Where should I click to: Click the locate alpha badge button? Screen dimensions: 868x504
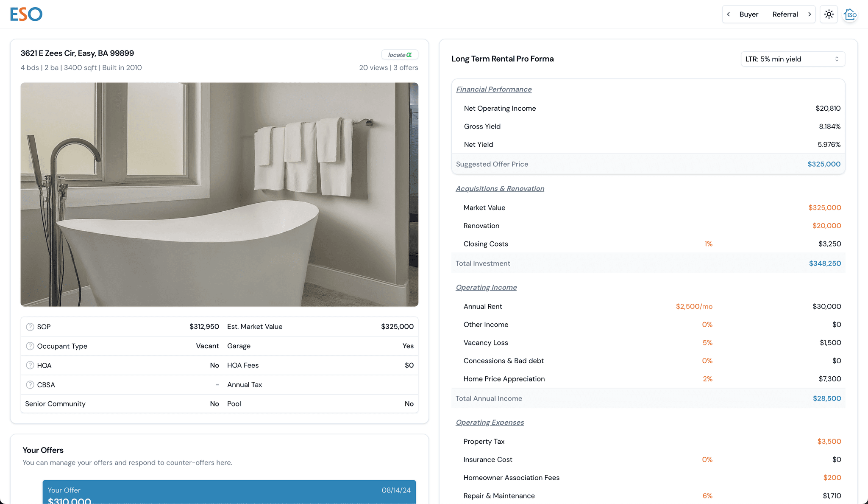point(400,55)
